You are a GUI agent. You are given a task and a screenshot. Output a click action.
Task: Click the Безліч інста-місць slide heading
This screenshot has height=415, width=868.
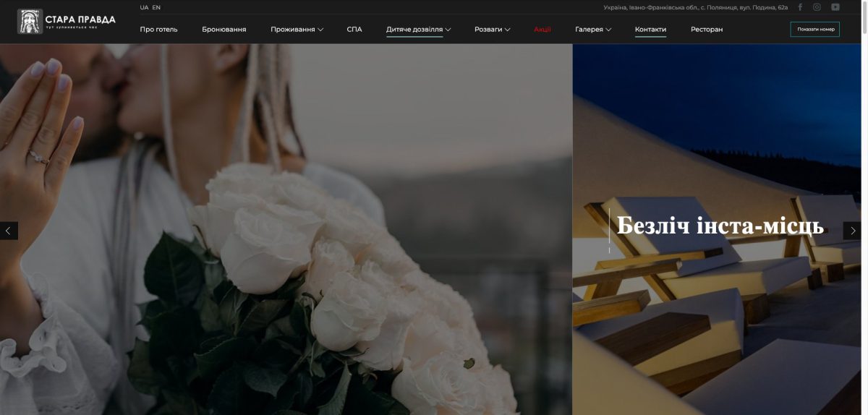tap(720, 227)
